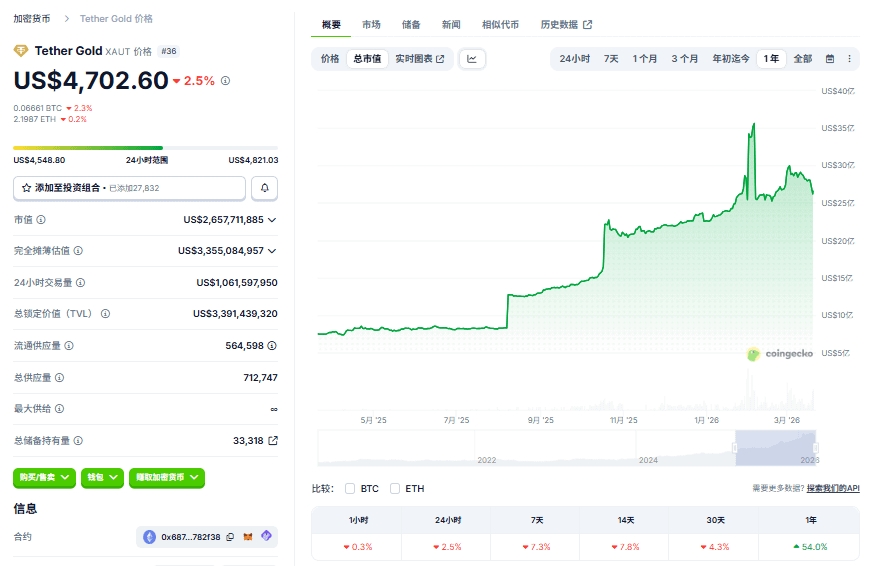The height and width of the screenshot is (566, 875).
Task: Click the price alert bell icon
Action: click(265, 188)
